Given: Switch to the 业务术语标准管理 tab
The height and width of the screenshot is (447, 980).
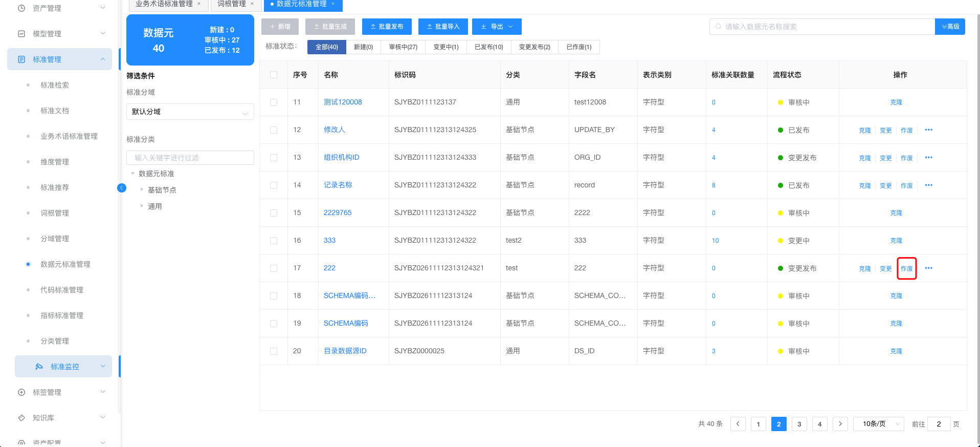Looking at the screenshot, I should coord(164,4).
